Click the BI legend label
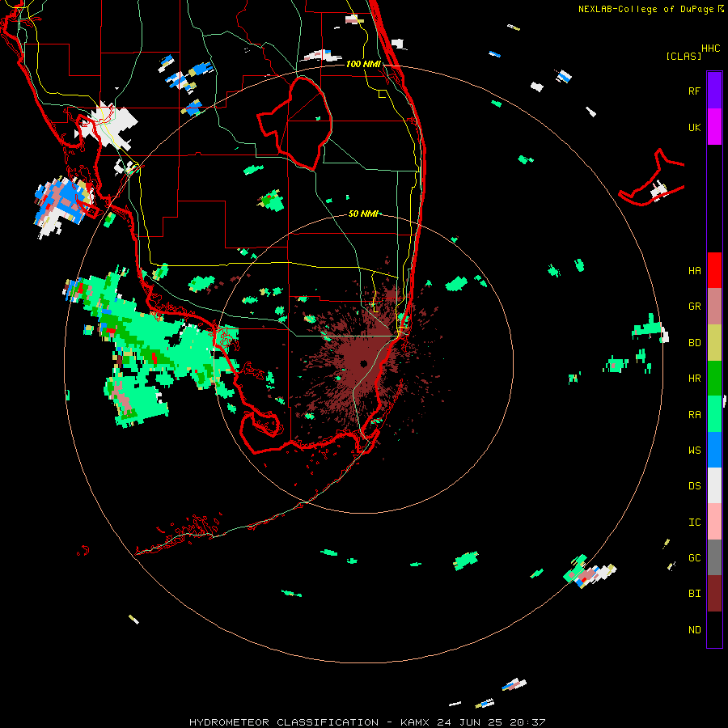The image size is (728, 728). tap(694, 594)
